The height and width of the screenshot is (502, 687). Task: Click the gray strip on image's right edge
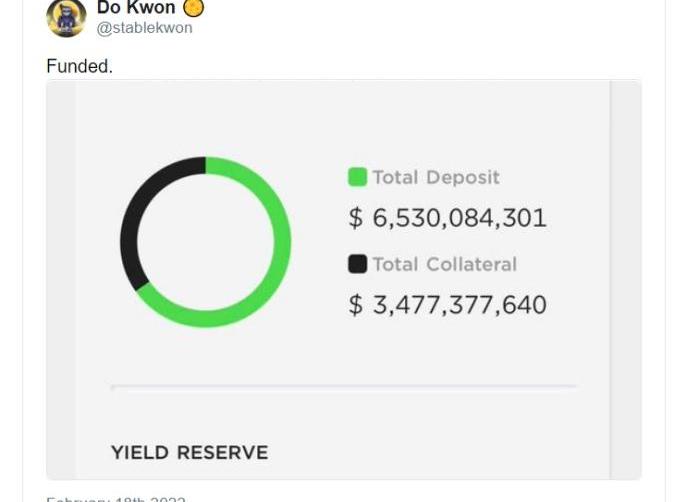pyautogui.click(x=626, y=280)
